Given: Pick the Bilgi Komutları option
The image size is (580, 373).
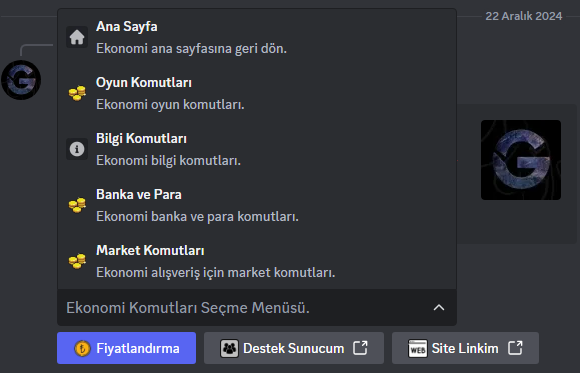Looking at the screenshot, I should pyautogui.click(x=257, y=149).
